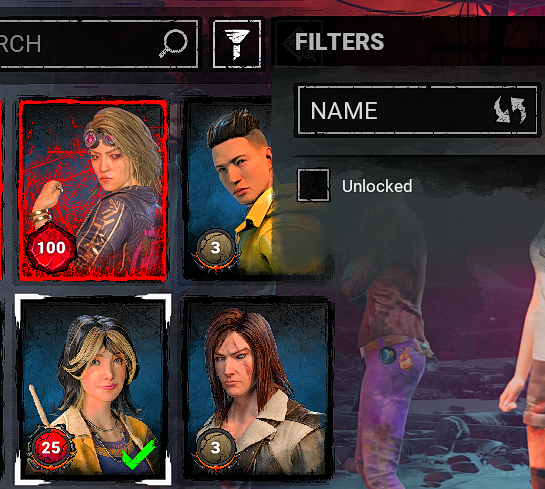
Task: Select the survivor wearing goggles portrait
Action: pos(93,190)
